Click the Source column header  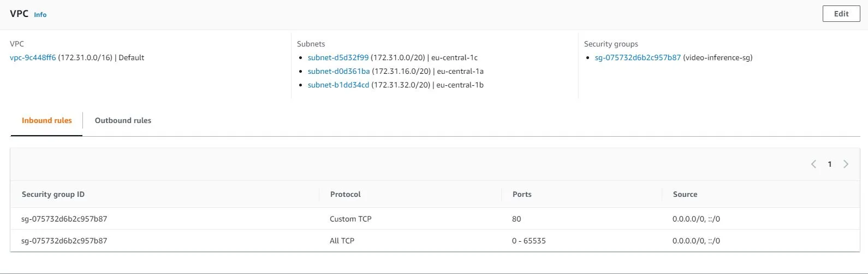point(685,194)
